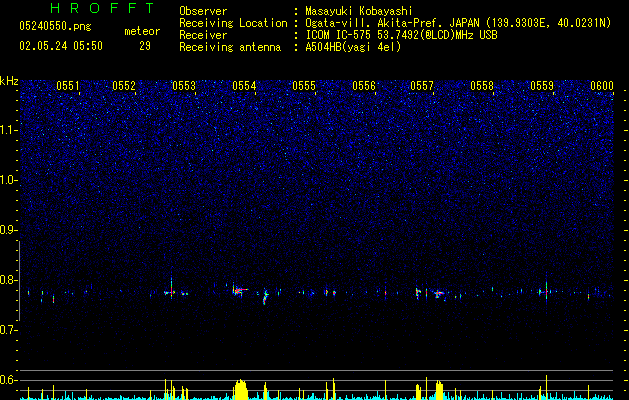Select the file name 05240550.png
Image resolution: width=629 pixels, height=400 pixels.
(x=55, y=26)
